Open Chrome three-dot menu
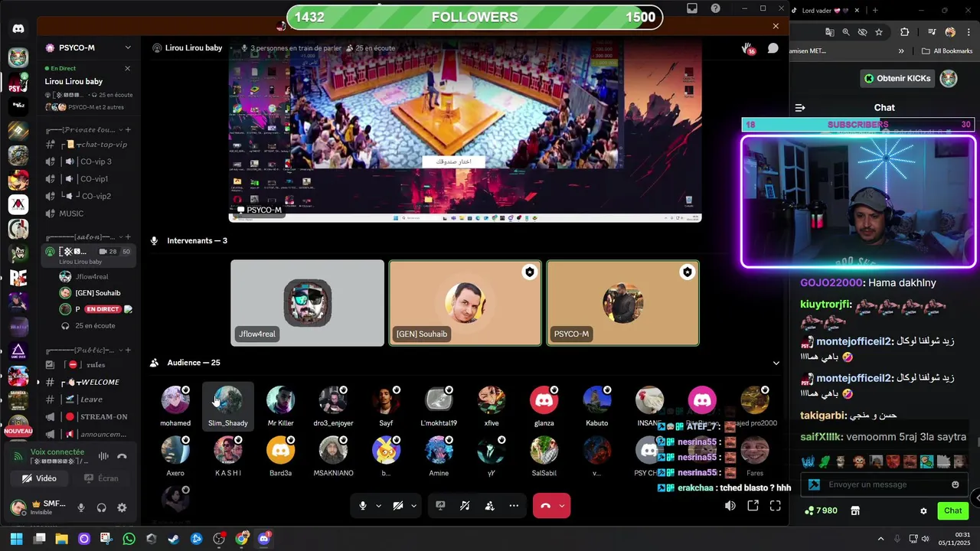This screenshot has width=980, height=551. pyautogui.click(x=969, y=32)
